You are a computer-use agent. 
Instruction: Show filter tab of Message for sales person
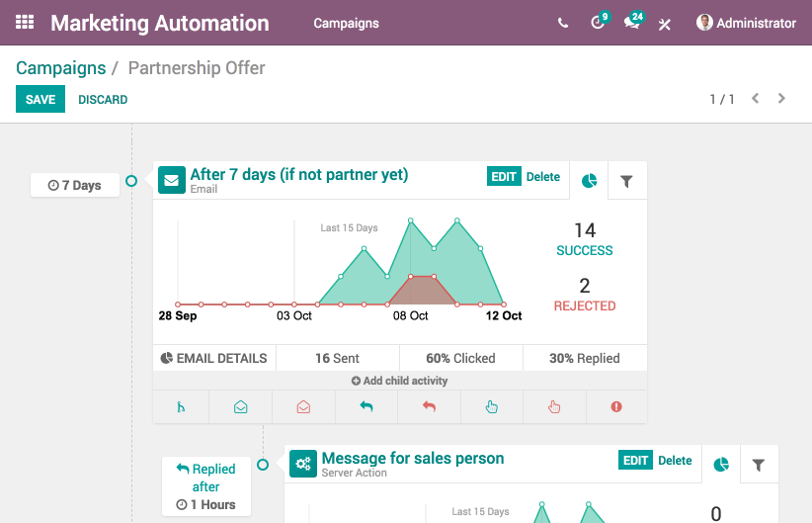click(759, 465)
